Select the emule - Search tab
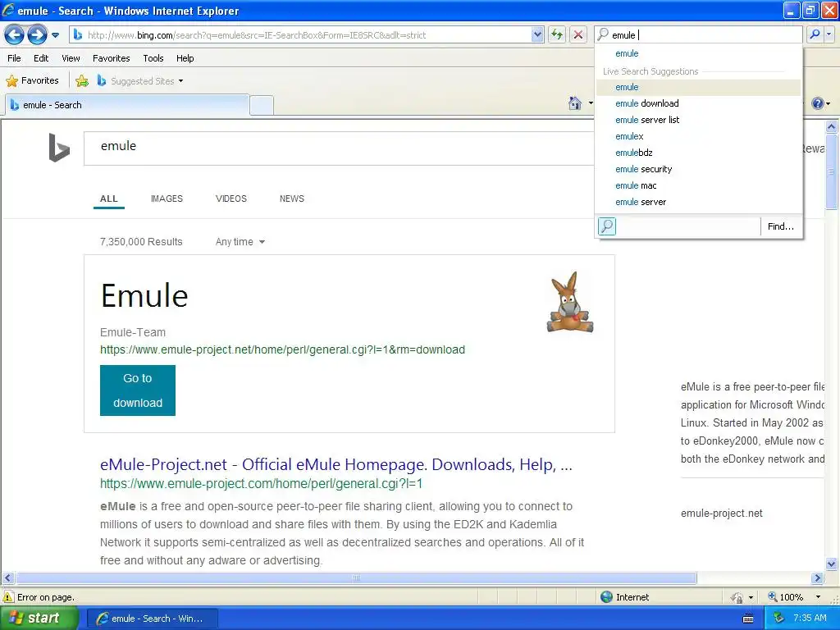 click(127, 105)
